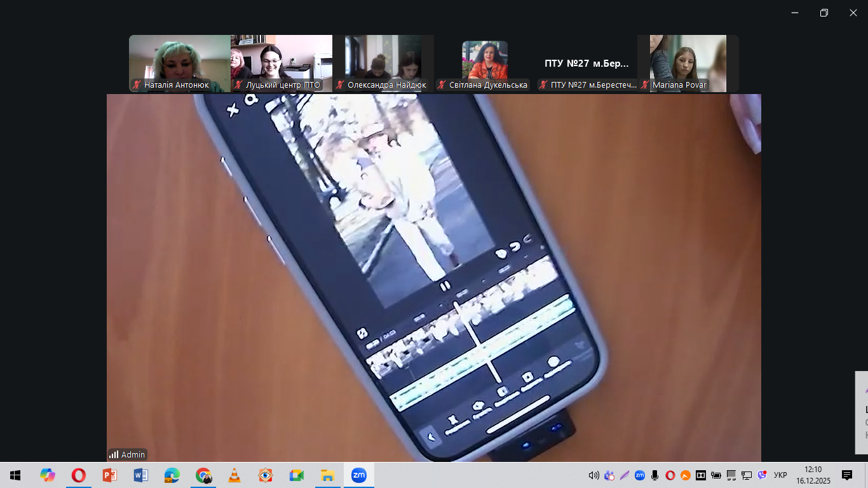Image resolution: width=868 pixels, height=488 pixels.
Task: Open VLC media player from the taskbar
Action: pyautogui.click(x=234, y=475)
